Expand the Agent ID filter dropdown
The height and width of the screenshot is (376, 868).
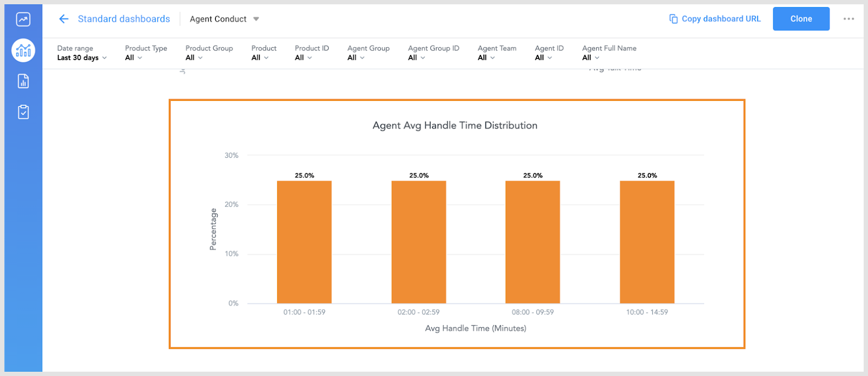542,58
